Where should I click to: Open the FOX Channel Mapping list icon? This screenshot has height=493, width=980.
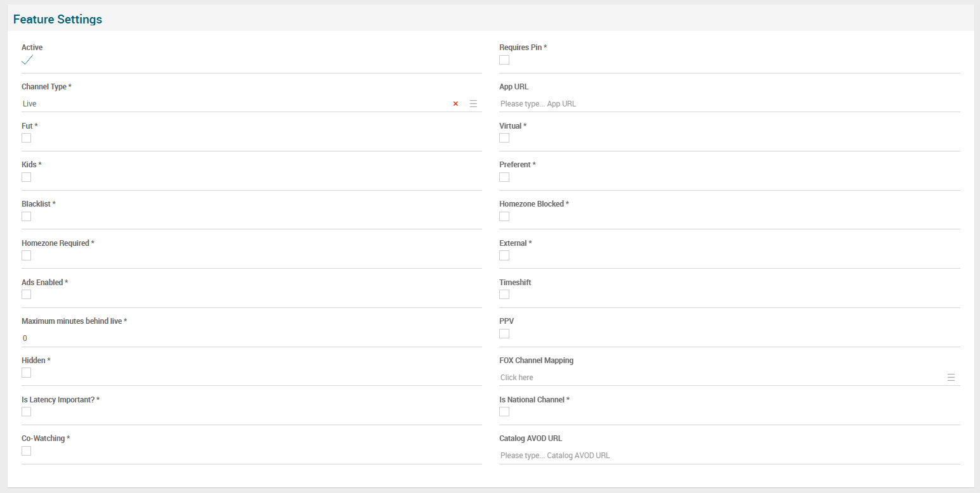point(951,378)
